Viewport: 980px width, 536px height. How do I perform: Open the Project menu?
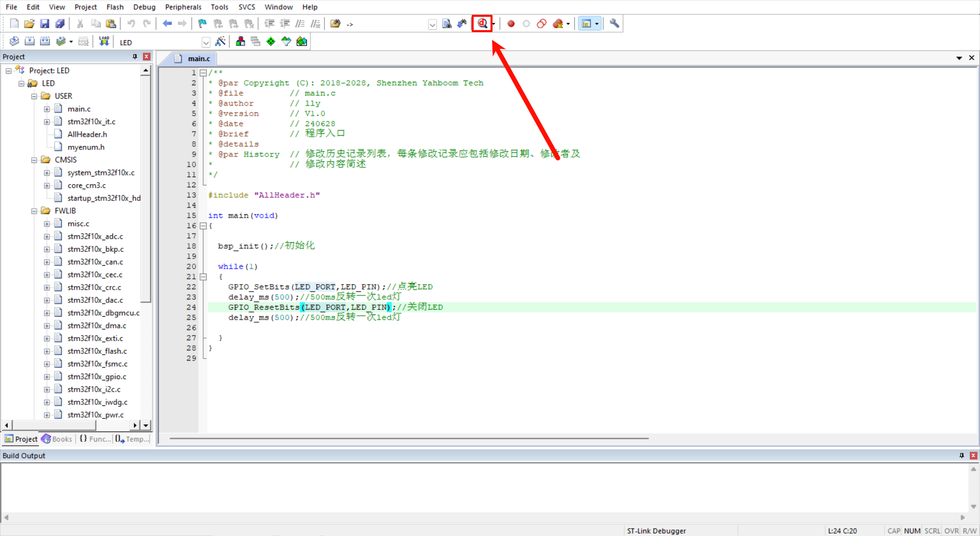85,7
